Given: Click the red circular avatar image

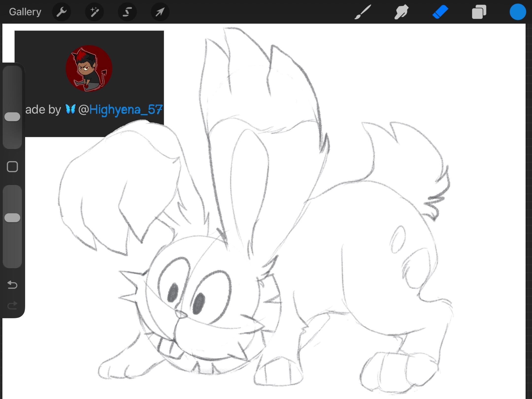Looking at the screenshot, I should click(x=89, y=68).
